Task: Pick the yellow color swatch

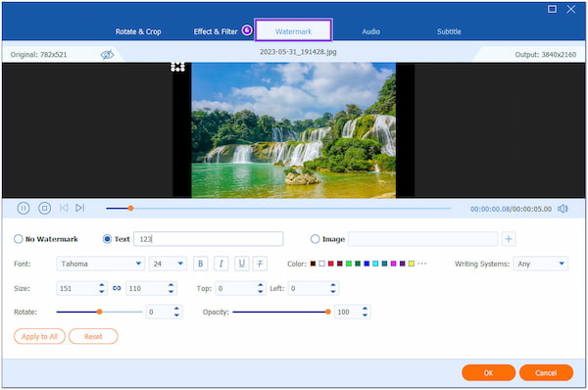Action: pos(412,264)
